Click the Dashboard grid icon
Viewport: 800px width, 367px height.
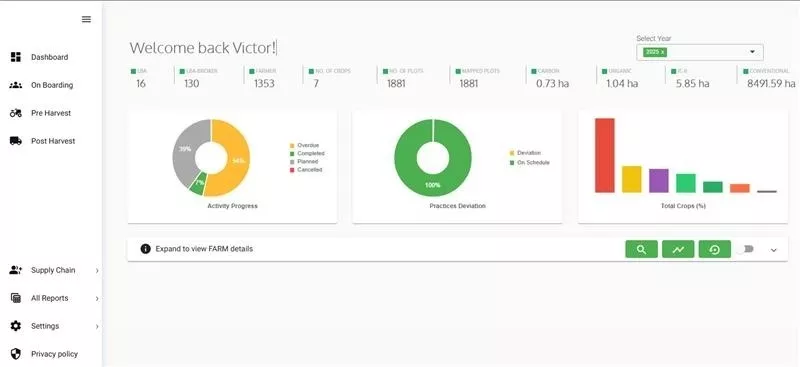coord(16,57)
